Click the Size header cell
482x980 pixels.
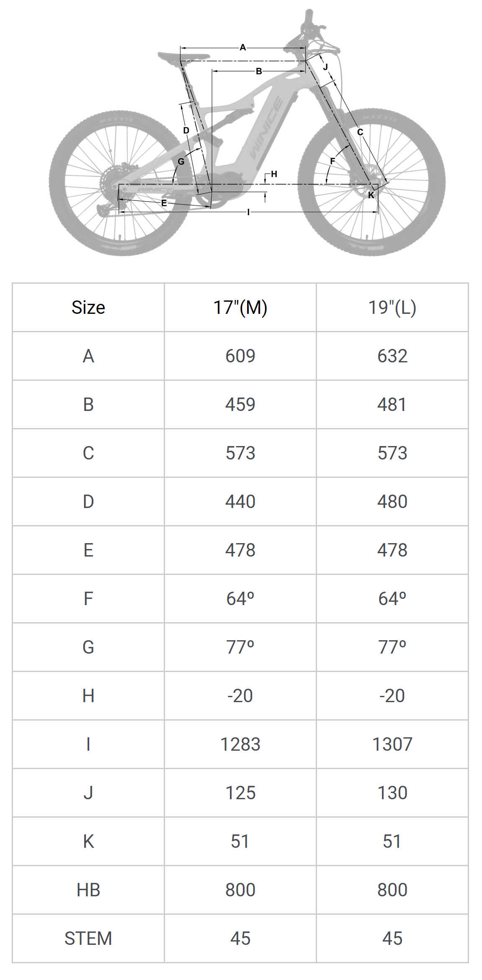[x=88, y=308]
